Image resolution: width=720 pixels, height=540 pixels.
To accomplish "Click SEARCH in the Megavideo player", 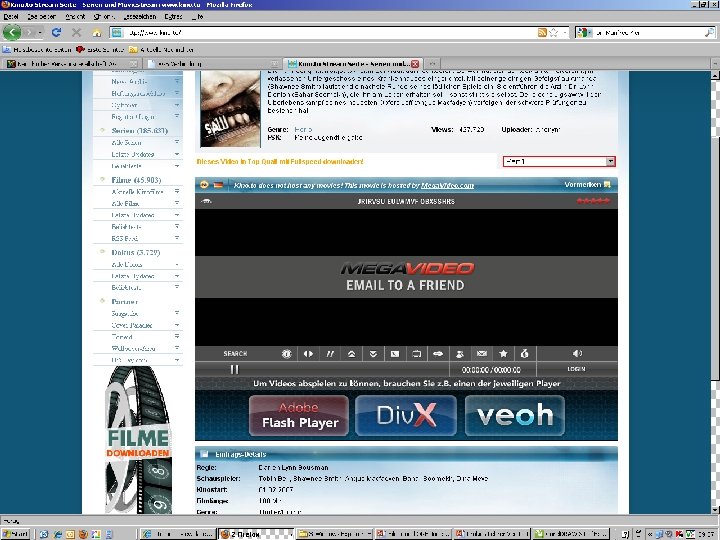I will (x=235, y=354).
